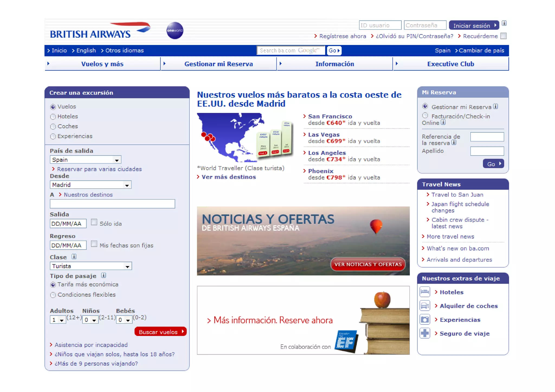Click the Buscar vuelos button
Screen dimensions: 555x392
pos(160,332)
